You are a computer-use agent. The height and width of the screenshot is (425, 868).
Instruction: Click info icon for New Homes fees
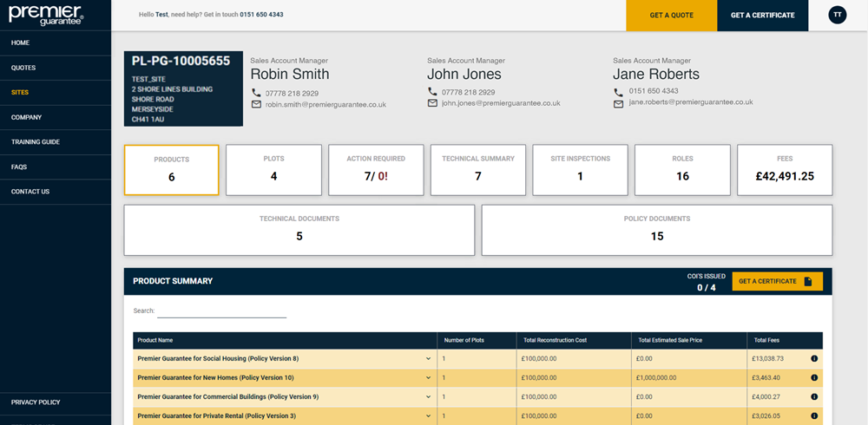814,378
